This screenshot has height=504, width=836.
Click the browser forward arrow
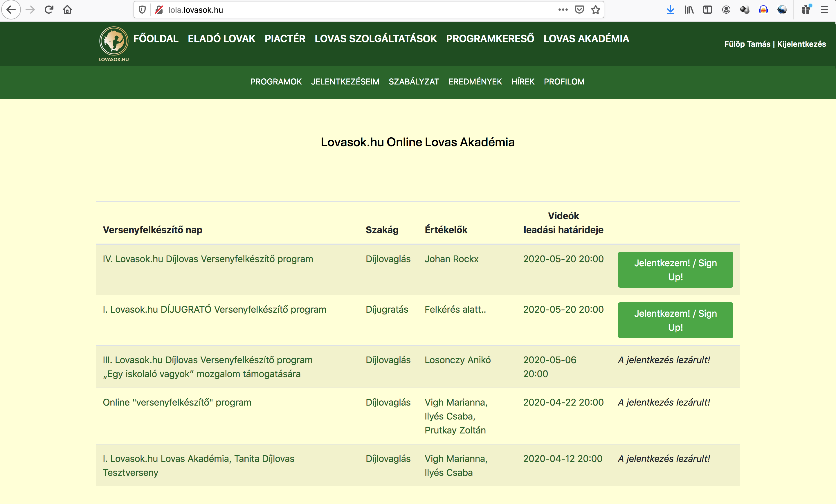pyautogui.click(x=30, y=10)
